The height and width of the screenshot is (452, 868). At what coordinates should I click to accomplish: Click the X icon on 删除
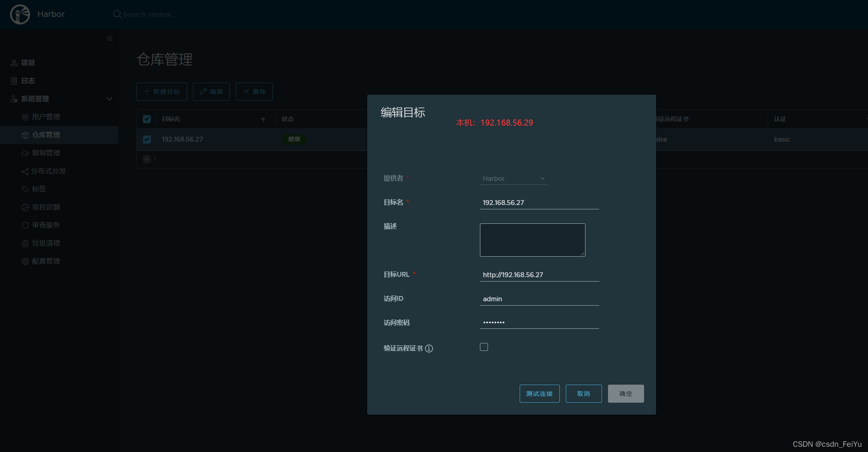point(246,91)
